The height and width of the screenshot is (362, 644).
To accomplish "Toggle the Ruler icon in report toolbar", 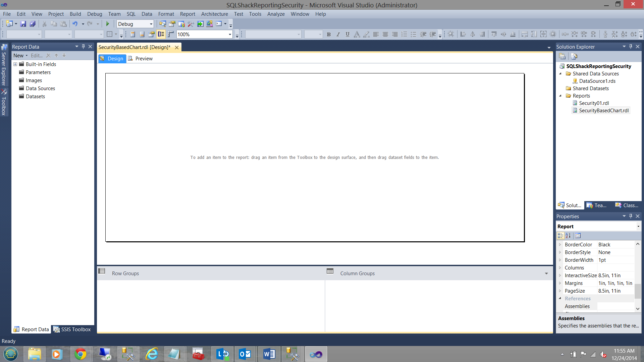I will click(x=171, y=34).
